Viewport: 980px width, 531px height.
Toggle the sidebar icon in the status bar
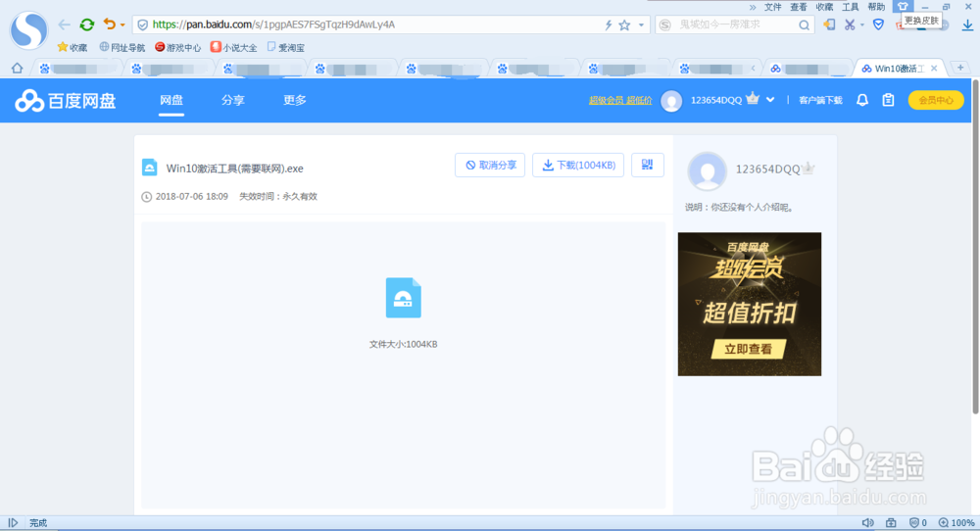[13, 523]
